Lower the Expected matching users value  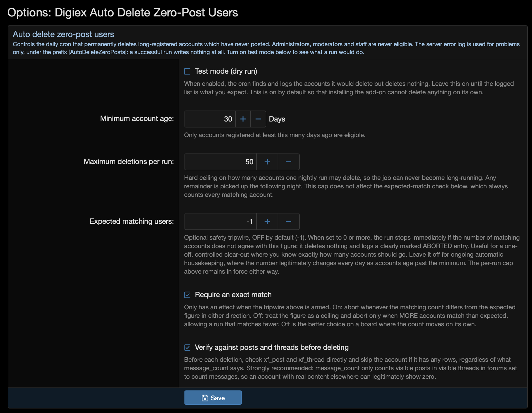click(288, 222)
